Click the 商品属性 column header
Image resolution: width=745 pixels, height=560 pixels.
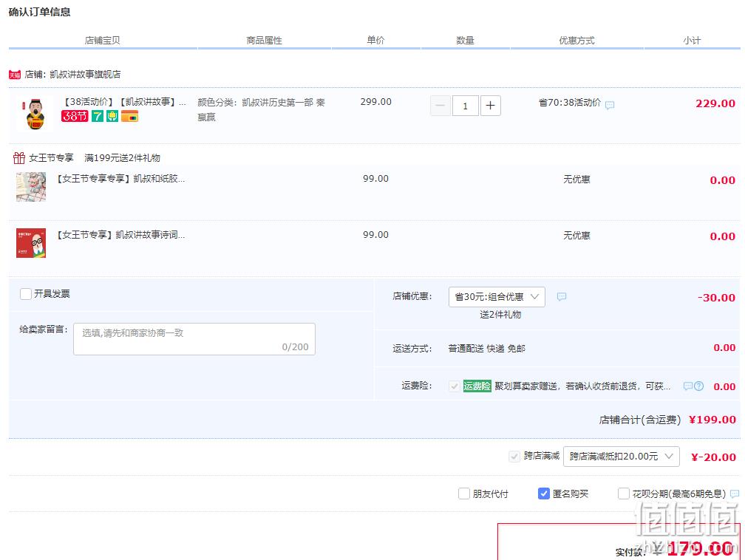click(264, 41)
